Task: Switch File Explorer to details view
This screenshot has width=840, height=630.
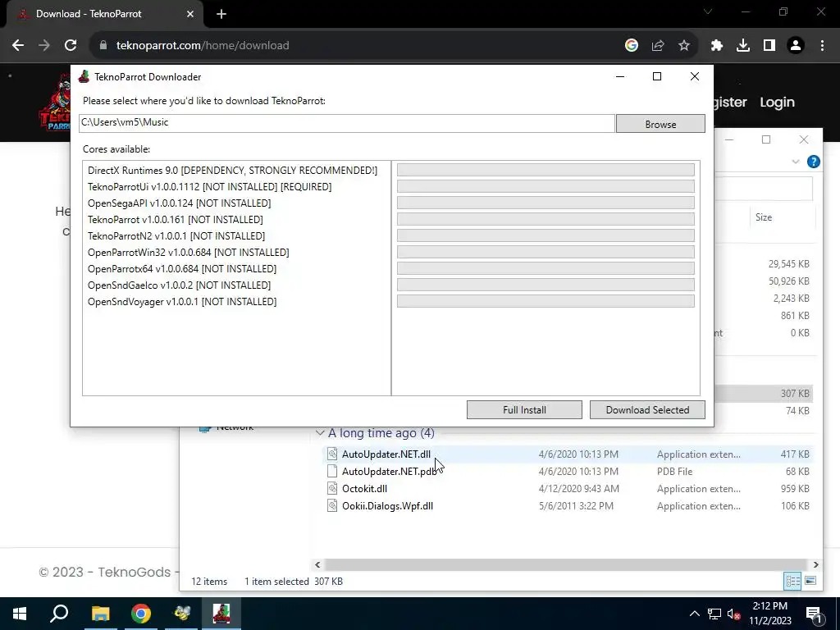Action: [x=792, y=581]
